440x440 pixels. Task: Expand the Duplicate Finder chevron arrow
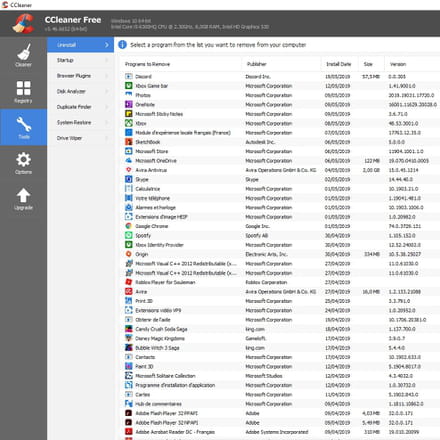(x=107, y=107)
